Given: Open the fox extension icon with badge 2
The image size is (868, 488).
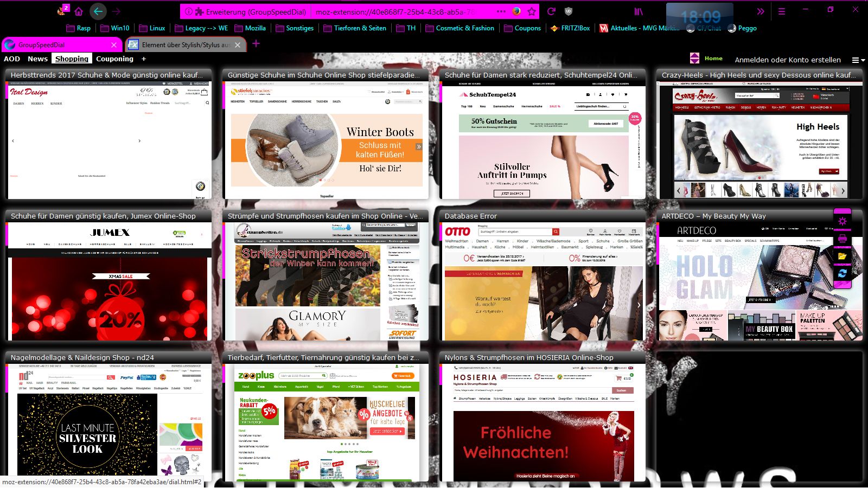Looking at the screenshot, I should pyautogui.click(x=62, y=10).
